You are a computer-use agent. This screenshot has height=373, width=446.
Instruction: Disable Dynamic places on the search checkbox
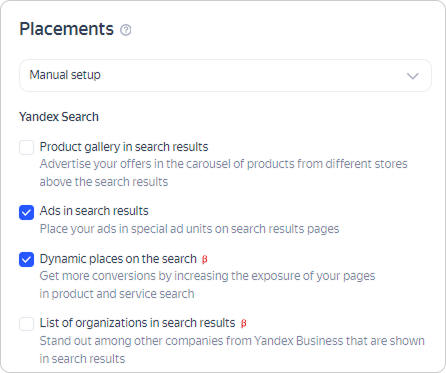tap(27, 259)
